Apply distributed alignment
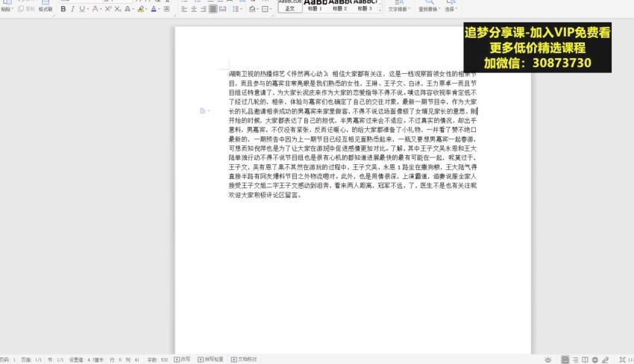The height and width of the screenshot is (364, 634). click(x=223, y=9)
